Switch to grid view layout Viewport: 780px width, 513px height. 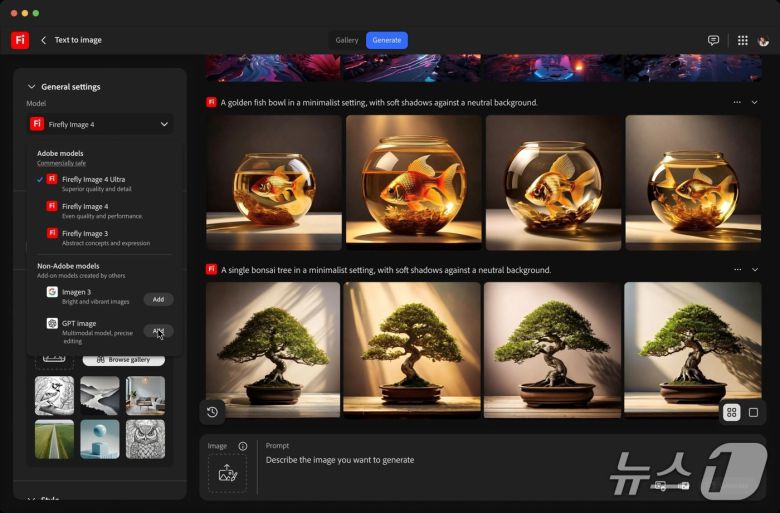pyautogui.click(x=731, y=412)
